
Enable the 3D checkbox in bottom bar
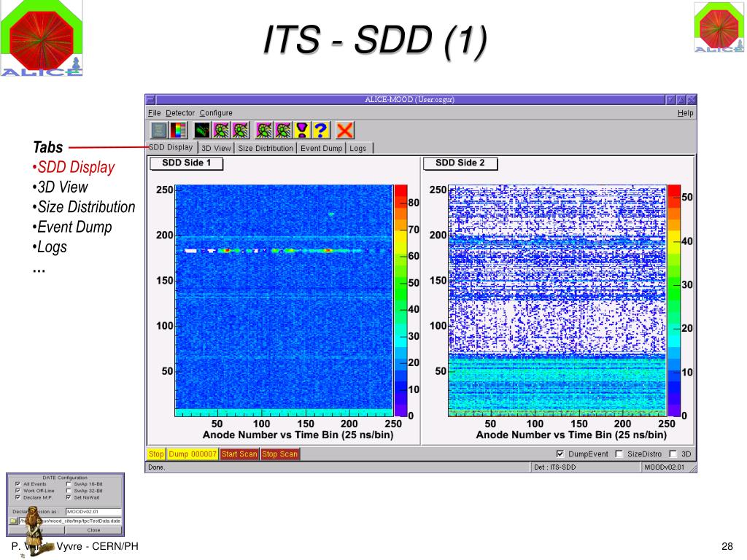tap(673, 454)
